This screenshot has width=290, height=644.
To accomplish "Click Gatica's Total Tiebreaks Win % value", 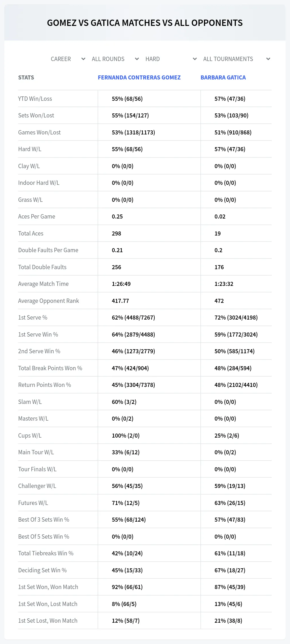I will point(230,553).
